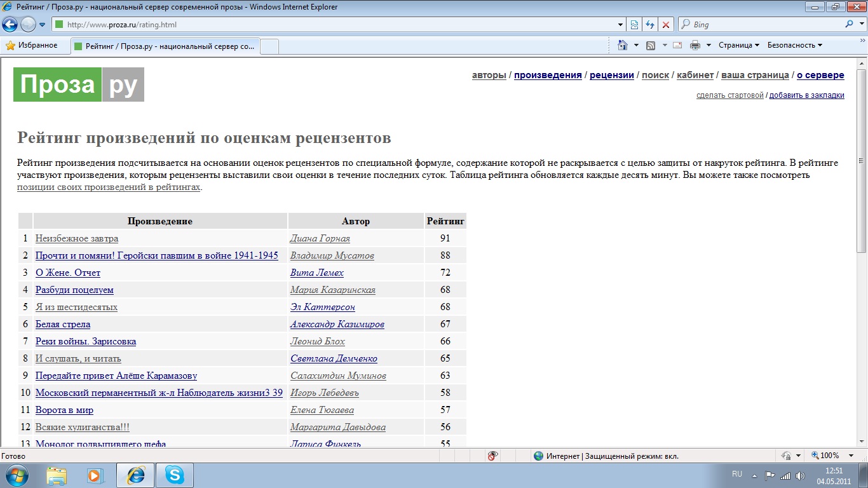
Task: Click the browser Back arrow button
Action: [10, 25]
